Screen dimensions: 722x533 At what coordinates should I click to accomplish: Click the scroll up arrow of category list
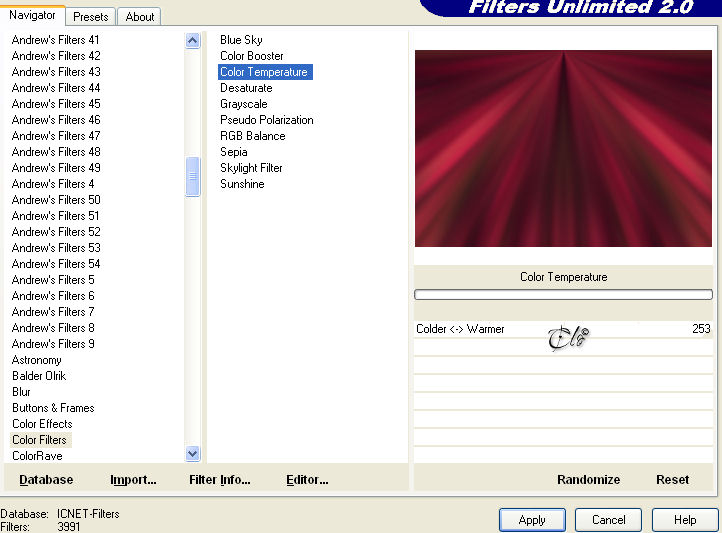pos(192,41)
